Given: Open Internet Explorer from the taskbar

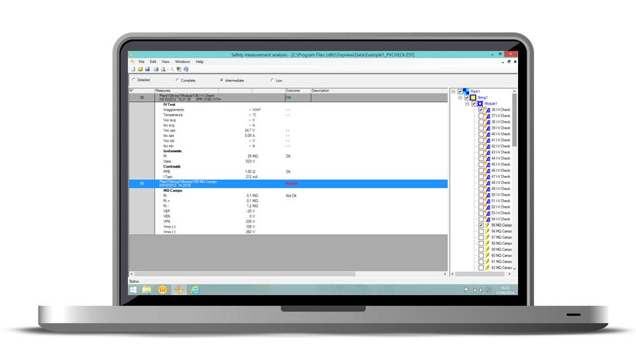Looking at the screenshot, I should tap(196, 289).
